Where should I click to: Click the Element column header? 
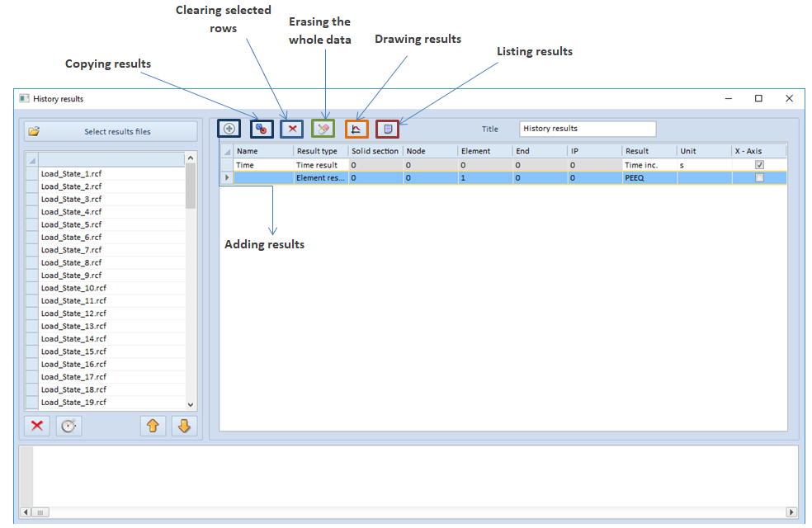click(484, 151)
